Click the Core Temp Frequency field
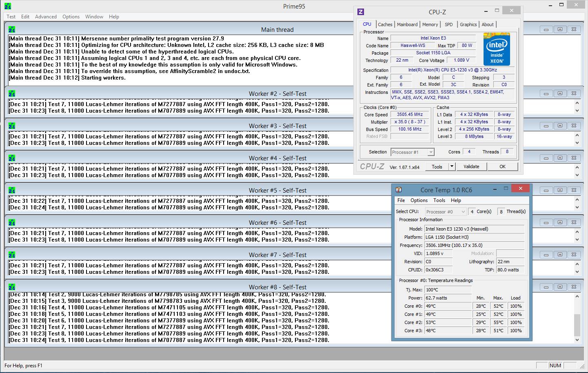588x373 pixels. [x=474, y=245]
